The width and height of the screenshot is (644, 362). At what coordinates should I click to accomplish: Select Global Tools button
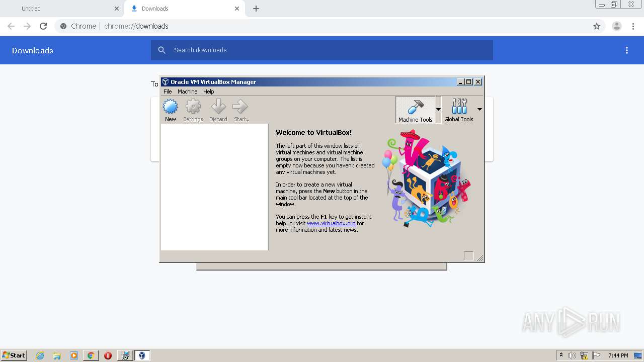click(459, 110)
